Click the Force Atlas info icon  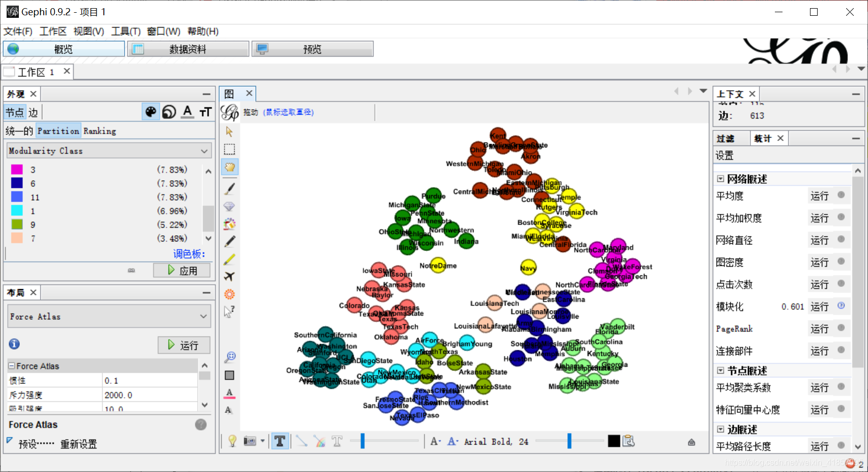tap(14, 344)
